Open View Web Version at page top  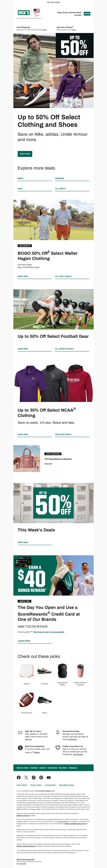53,2
